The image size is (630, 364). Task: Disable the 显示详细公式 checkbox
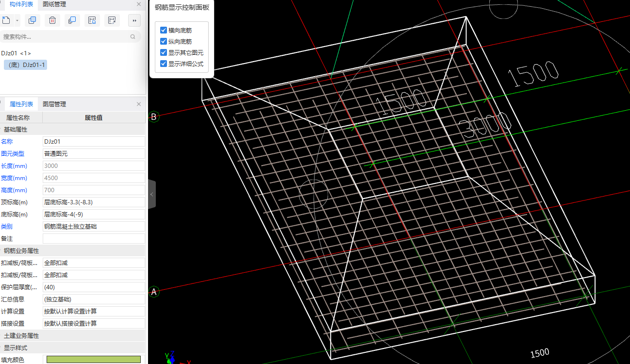click(x=164, y=64)
